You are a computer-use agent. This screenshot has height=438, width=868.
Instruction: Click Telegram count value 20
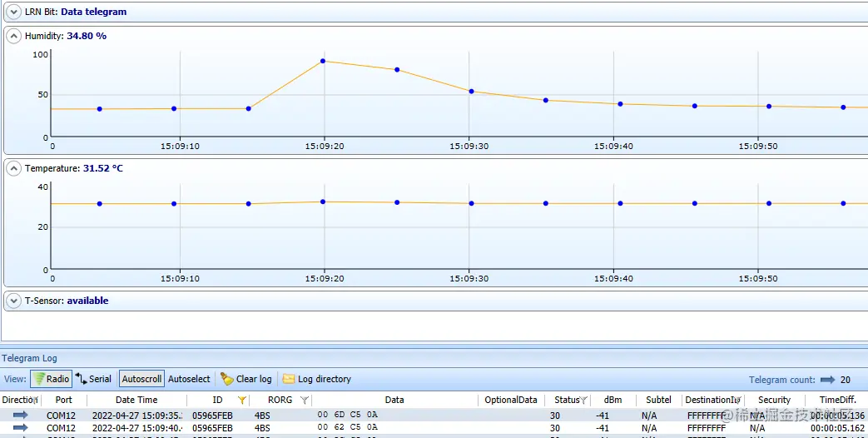[846, 380]
